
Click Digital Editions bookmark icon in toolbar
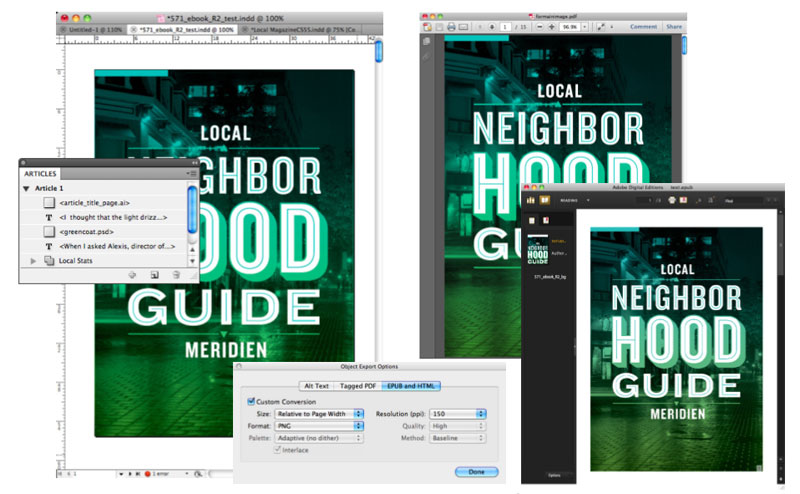pos(684,200)
